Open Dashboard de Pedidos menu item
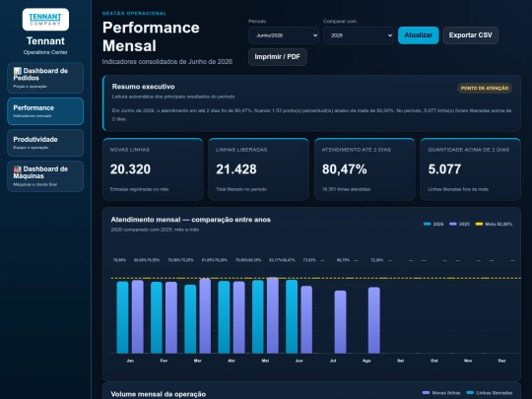 click(45, 78)
